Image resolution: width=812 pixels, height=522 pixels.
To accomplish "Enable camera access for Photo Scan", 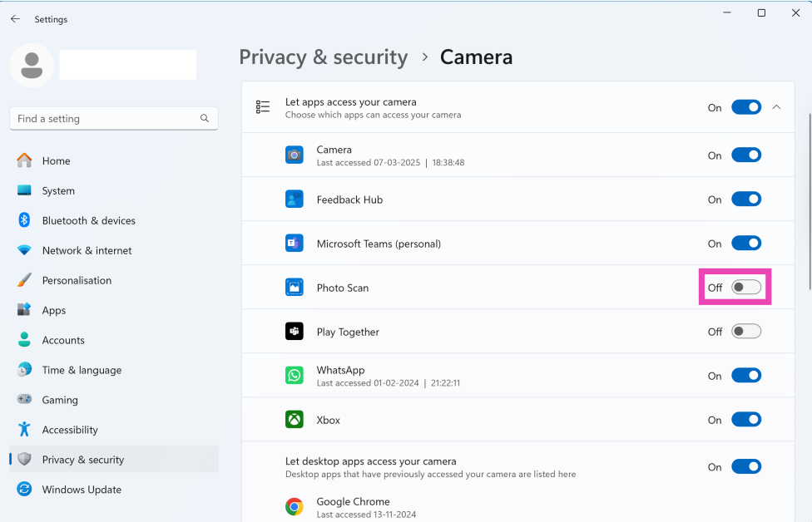I will tap(745, 288).
